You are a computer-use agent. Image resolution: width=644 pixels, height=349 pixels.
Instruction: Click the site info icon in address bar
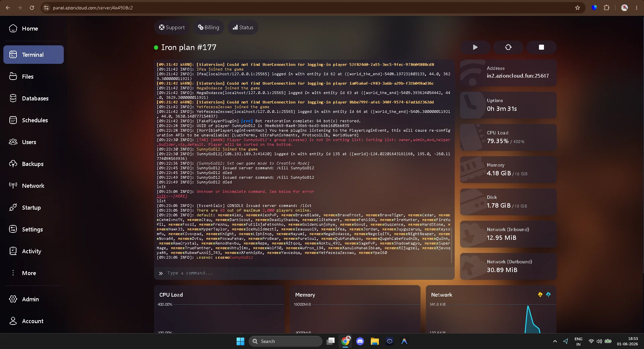47,8
